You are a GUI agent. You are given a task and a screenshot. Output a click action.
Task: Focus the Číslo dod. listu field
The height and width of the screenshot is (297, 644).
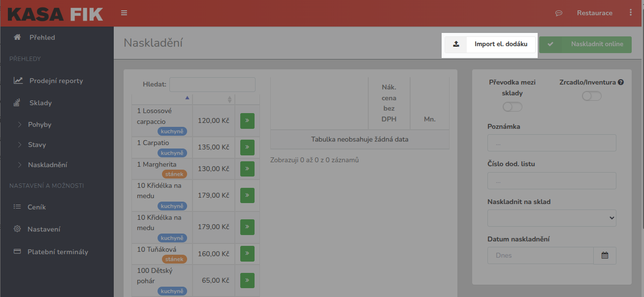click(x=551, y=180)
